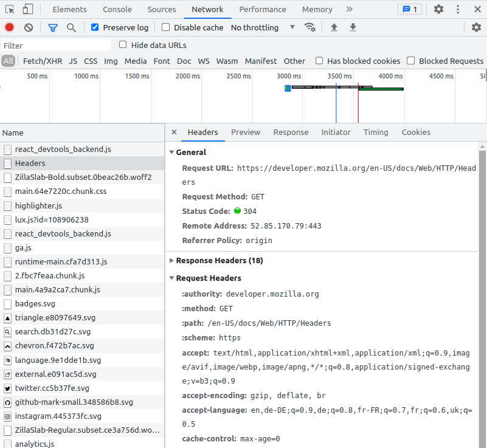Click the language.9e1dde1b.svg thumbnail icon
Image resolution: width=487 pixels, height=448 pixels.
pos(7,360)
